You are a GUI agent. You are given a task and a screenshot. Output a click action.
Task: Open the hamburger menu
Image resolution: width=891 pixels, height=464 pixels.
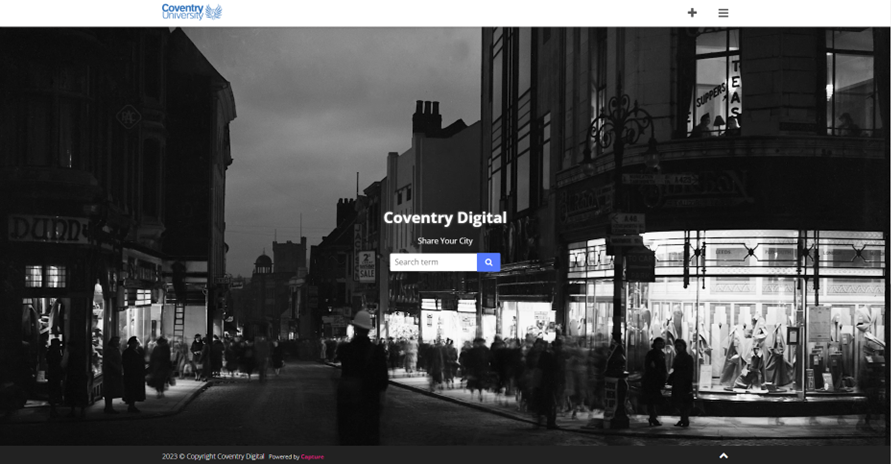[x=723, y=13]
